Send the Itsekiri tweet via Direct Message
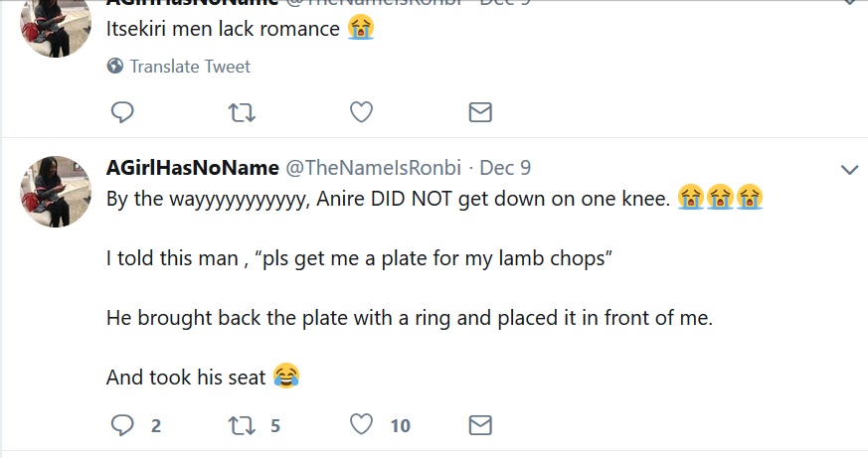The width and height of the screenshot is (868, 458). click(x=480, y=112)
